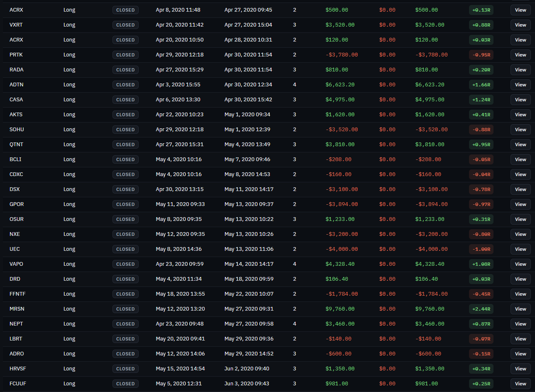535x392 pixels.
Task: View the RADA trade details
Action: click(x=520, y=70)
